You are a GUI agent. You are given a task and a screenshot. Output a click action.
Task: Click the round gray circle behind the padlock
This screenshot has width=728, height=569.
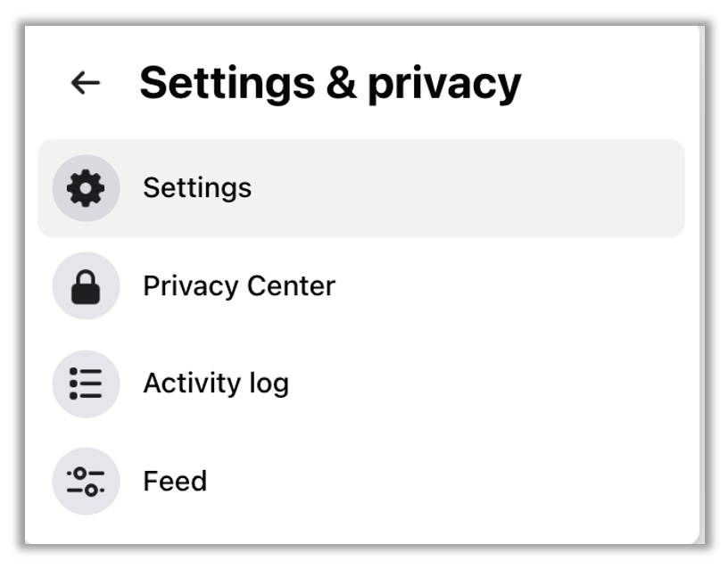86,286
